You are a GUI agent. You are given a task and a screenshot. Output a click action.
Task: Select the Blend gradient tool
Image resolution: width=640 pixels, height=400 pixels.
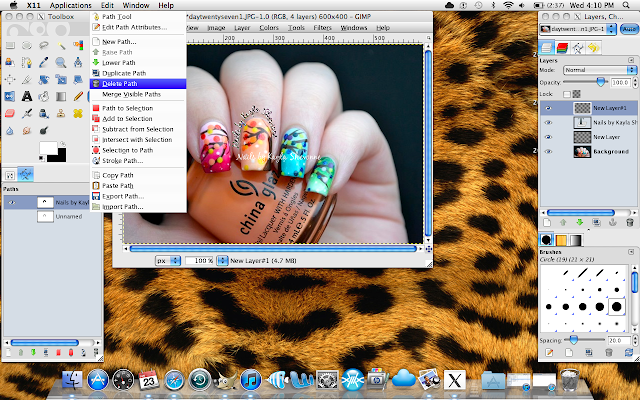click(61, 96)
